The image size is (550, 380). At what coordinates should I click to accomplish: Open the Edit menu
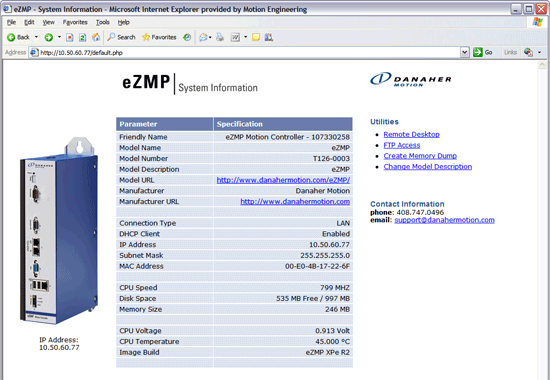tap(29, 22)
